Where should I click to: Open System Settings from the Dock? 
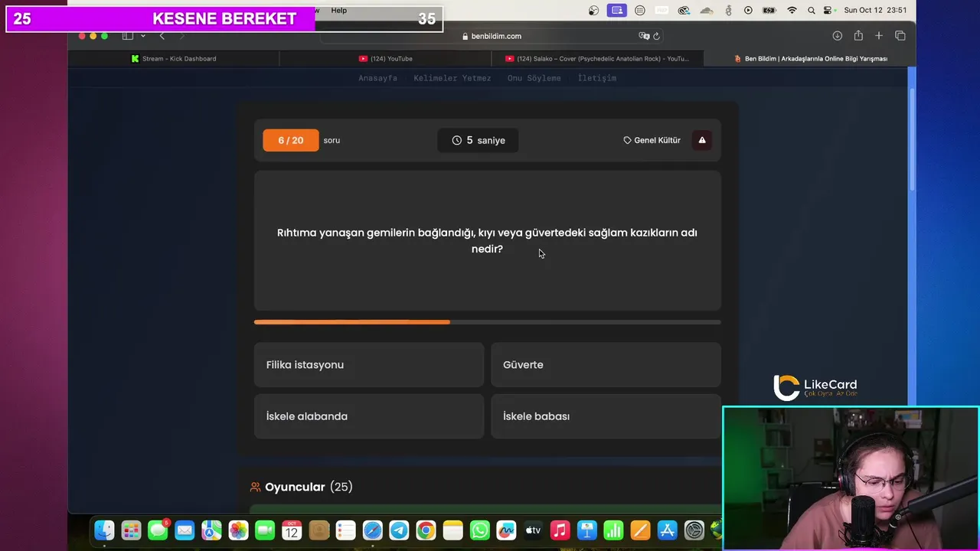(694, 530)
